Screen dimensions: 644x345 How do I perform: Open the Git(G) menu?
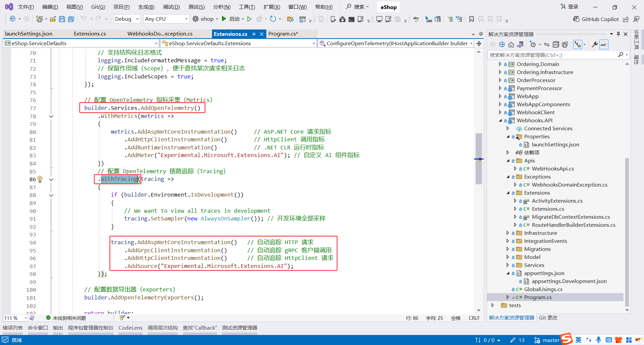tap(98, 7)
